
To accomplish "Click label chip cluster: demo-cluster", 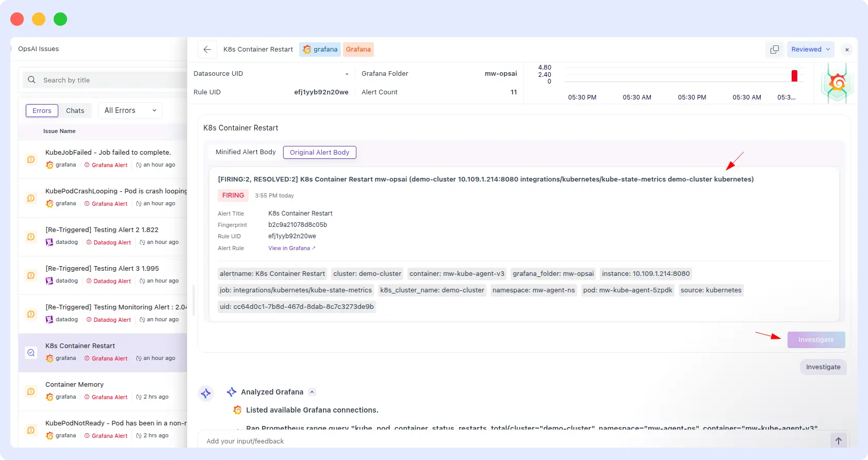I will [x=367, y=274].
